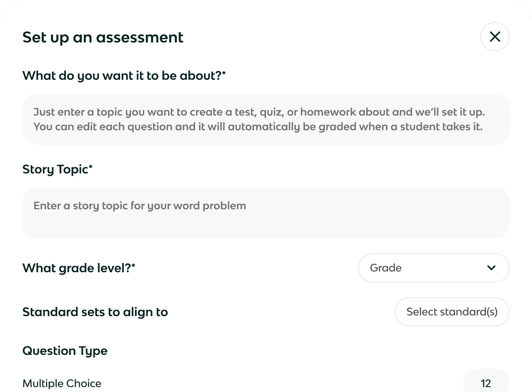This screenshot has width=532, height=392.
Task: Focus the assessment topic text area
Action: [x=266, y=119]
